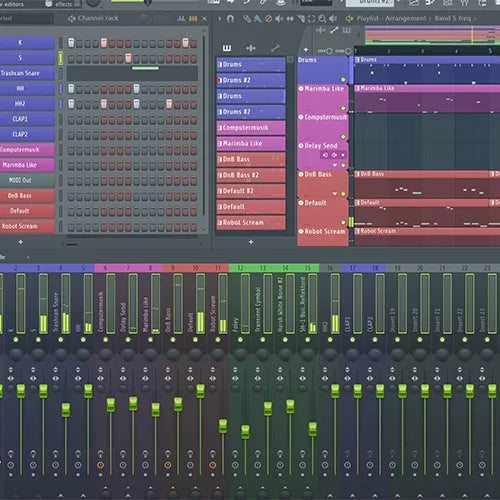The height and width of the screenshot is (500, 500).
Task: Click the Channel rack scroll up arrow
Action: pyautogui.click(x=204, y=30)
